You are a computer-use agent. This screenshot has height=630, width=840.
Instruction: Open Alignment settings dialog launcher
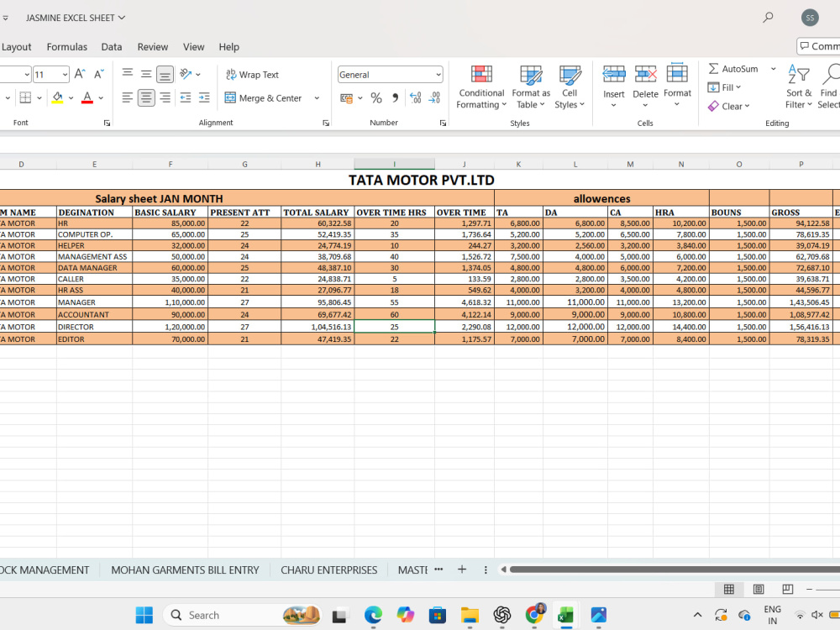326,123
